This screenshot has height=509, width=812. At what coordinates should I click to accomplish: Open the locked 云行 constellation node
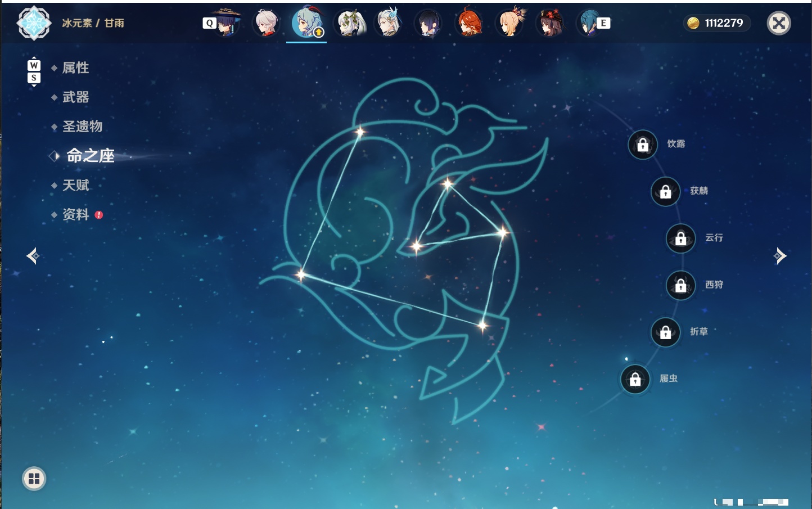tap(681, 238)
